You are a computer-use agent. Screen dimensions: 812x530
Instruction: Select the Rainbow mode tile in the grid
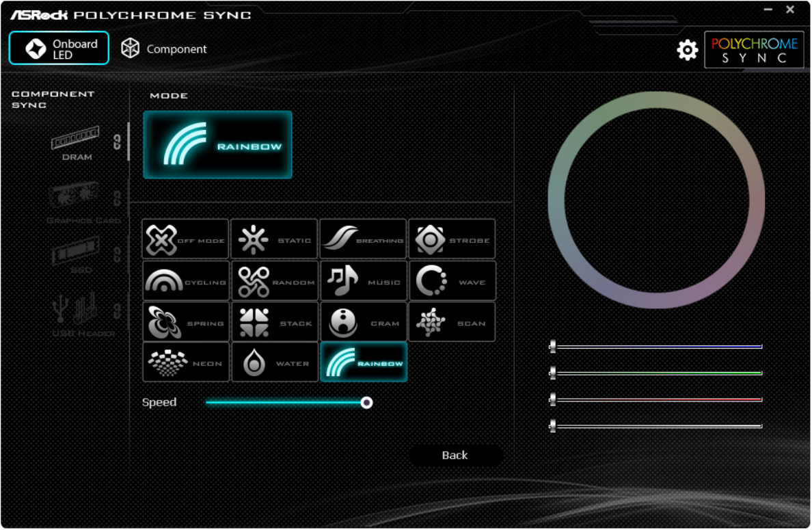(x=364, y=362)
